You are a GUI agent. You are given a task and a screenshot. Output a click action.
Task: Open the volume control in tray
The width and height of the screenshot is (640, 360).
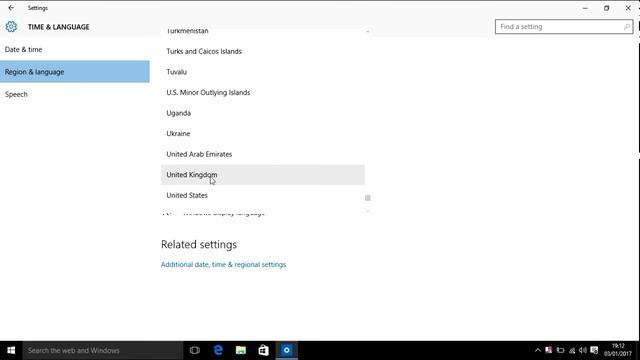pyautogui.click(x=583, y=350)
